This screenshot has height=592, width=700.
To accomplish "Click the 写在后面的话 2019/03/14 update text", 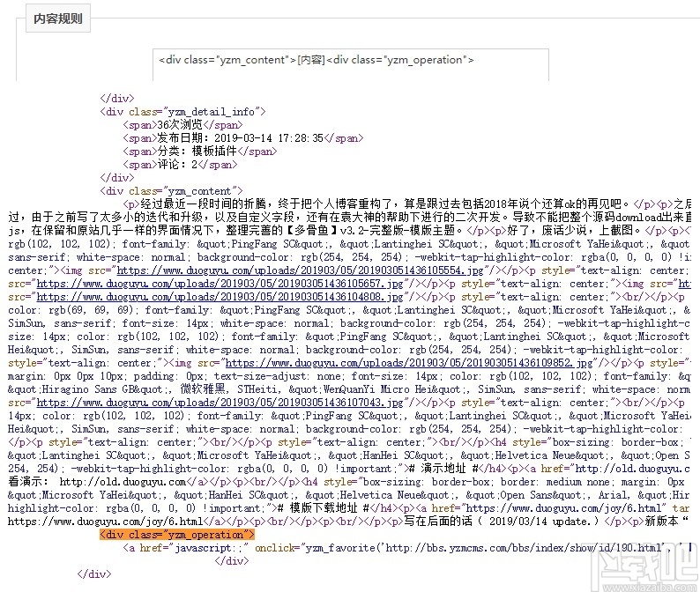I will point(501,522).
